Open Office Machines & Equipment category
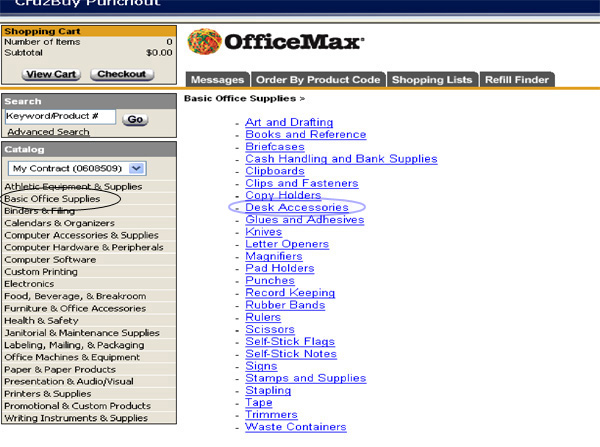Screen dimensions: 600x447 72,357
